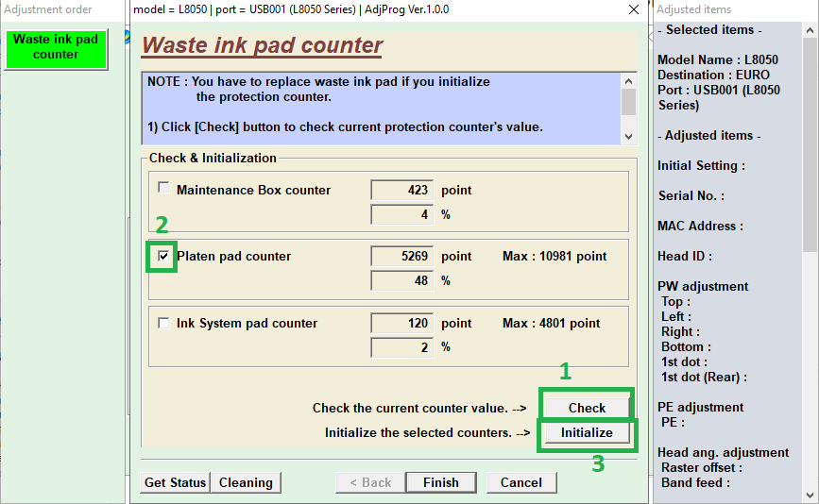
Task: Click the Back navigation button
Action: (x=370, y=482)
